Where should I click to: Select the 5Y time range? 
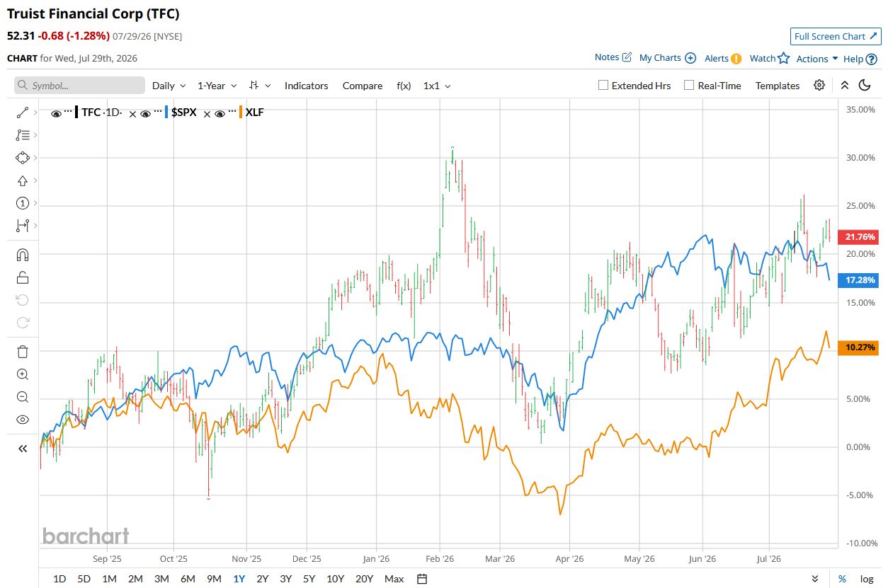[x=309, y=579]
